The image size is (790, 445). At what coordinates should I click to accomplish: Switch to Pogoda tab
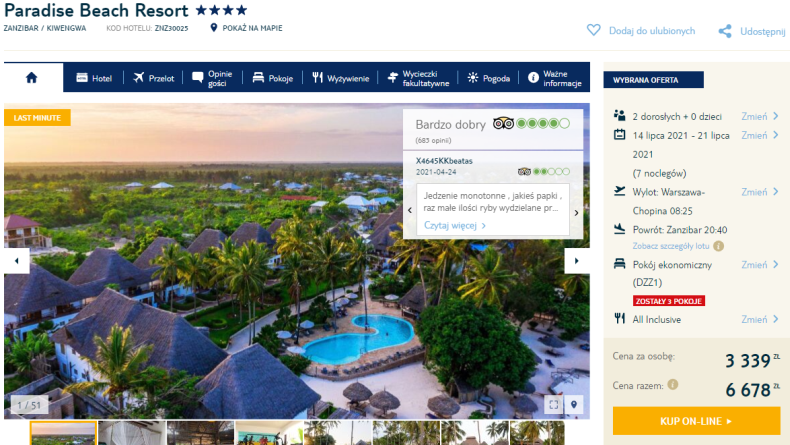pyautogui.click(x=489, y=78)
